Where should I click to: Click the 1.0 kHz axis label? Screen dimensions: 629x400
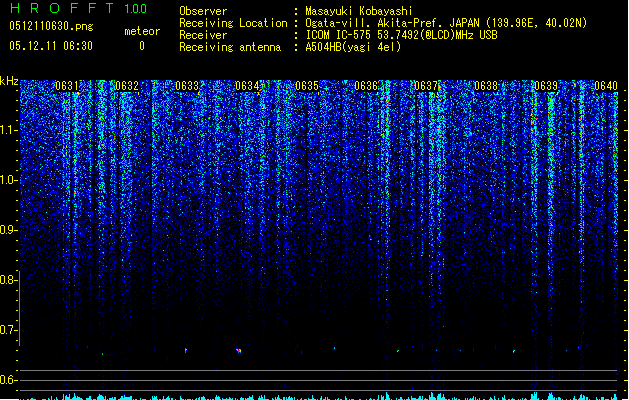(9, 180)
